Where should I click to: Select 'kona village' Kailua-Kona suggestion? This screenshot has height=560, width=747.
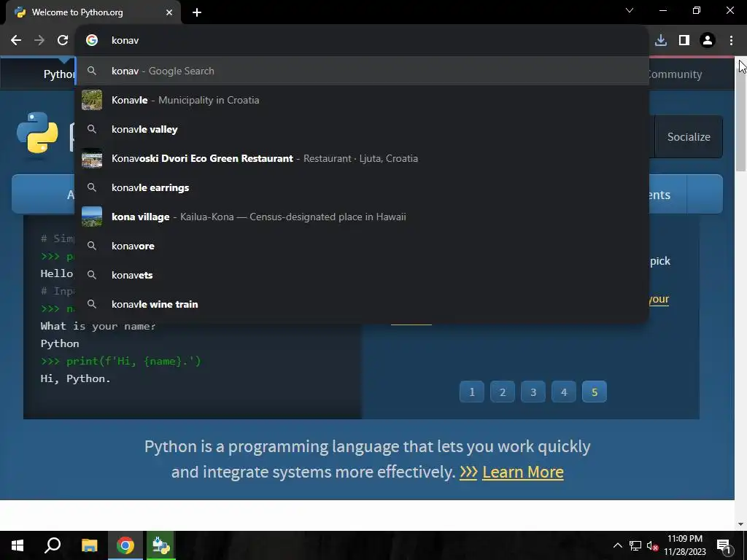[363, 217]
